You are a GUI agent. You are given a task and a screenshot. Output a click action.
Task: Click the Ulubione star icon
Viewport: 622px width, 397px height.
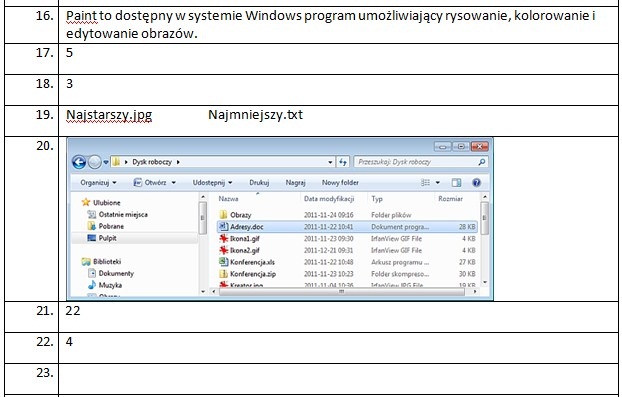pyautogui.click(x=86, y=202)
